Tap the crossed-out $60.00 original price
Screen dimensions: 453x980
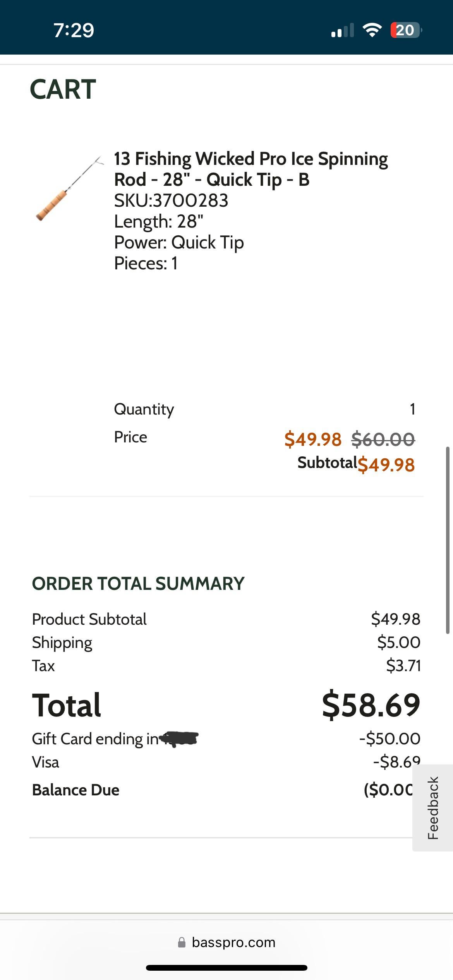[x=383, y=439]
